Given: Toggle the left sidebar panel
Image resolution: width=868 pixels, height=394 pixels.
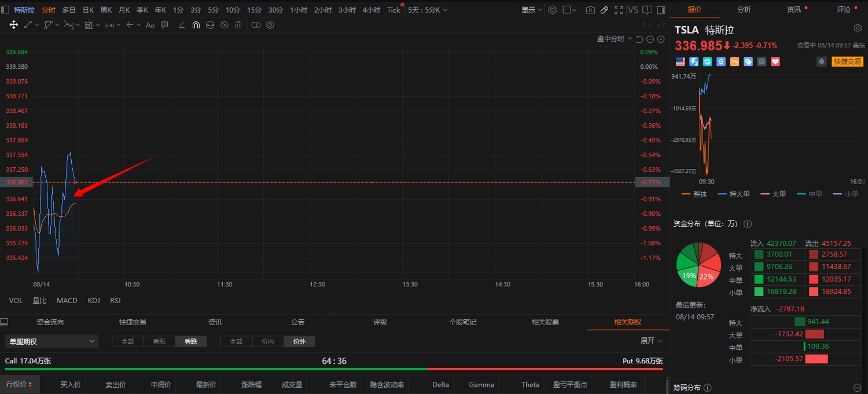Looking at the screenshot, I should [x=5, y=10].
